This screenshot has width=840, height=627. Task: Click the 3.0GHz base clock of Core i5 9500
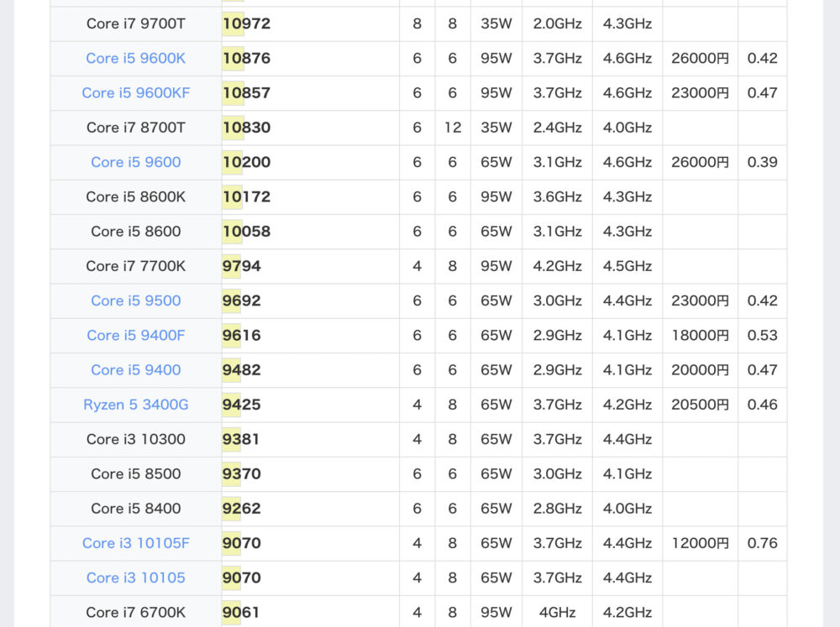[x=557, y=301]
